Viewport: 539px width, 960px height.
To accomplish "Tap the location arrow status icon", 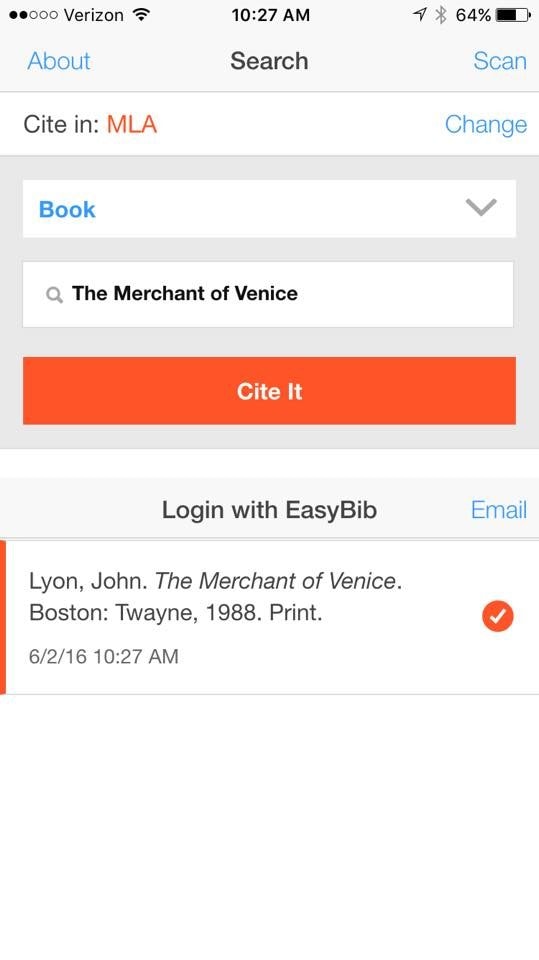I will click(420, 15).
